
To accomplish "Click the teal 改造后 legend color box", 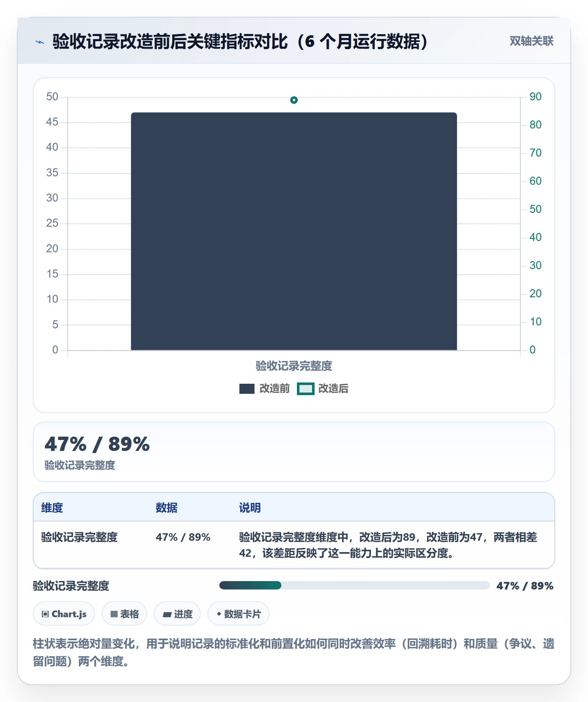I will [x=305, y=389].
